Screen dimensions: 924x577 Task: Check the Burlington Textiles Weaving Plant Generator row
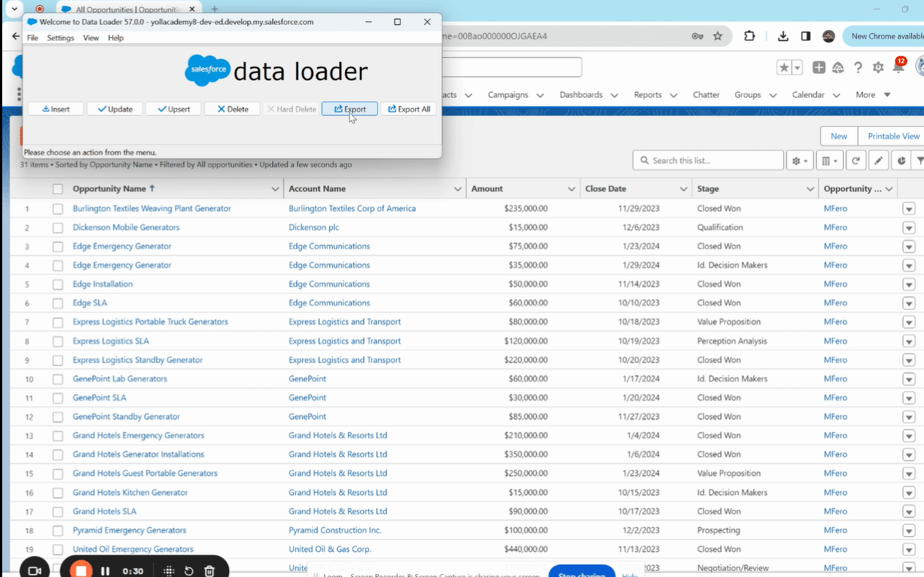click(x=58, y=209)
